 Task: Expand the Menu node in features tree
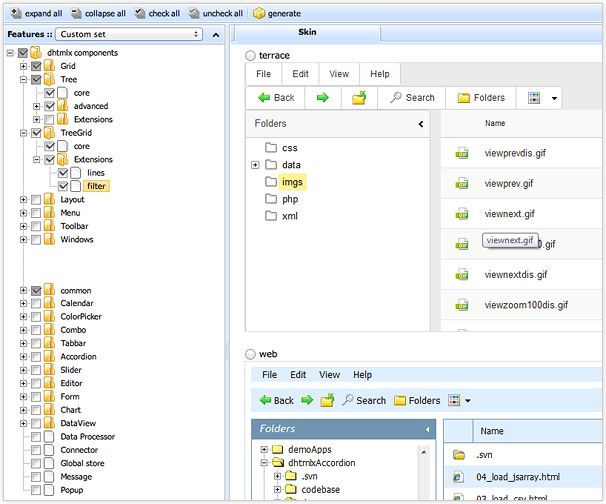23,213
